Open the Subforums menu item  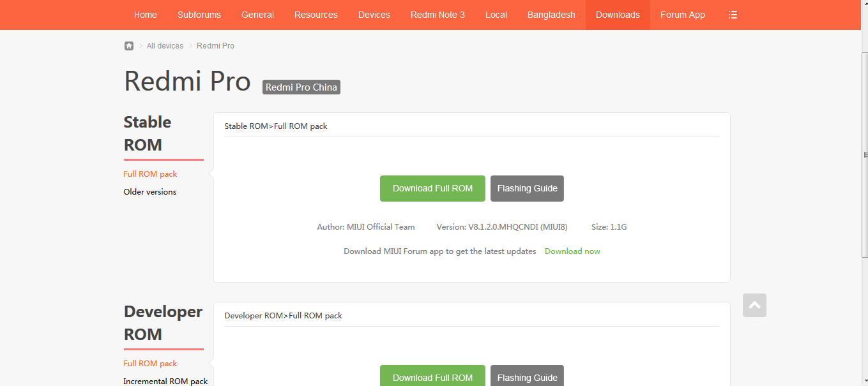click(x=199, y=15)
